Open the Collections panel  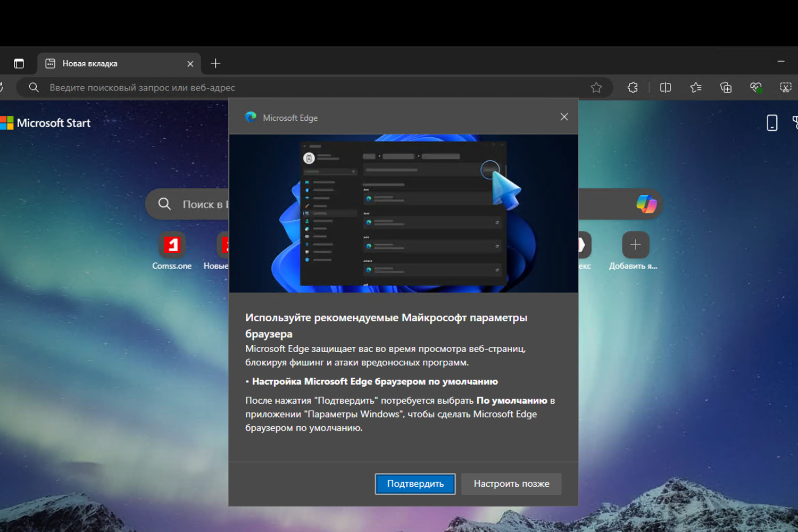tap(726, 88)
